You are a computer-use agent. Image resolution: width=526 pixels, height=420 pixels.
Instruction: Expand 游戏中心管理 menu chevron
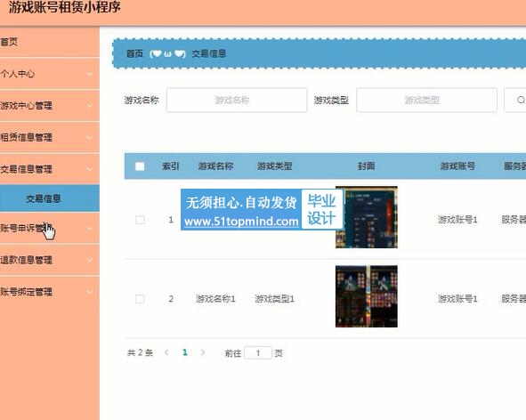point(90,106)
